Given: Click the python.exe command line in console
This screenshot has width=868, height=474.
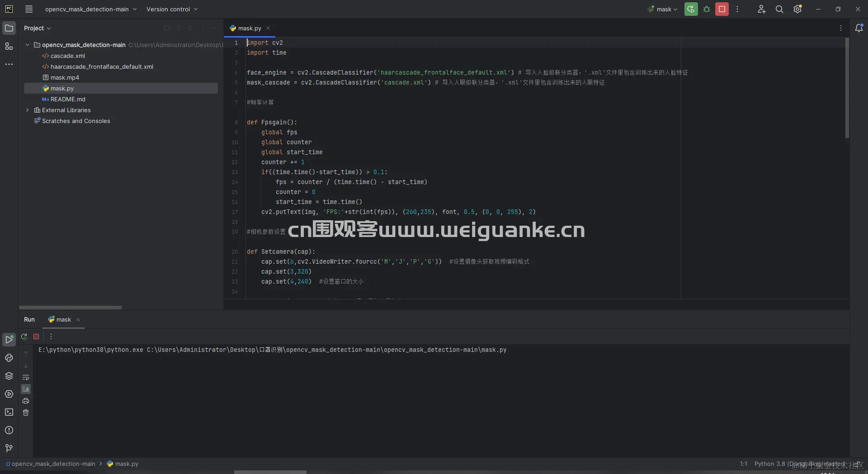Looking at the screenshot, I should (272, 350).
